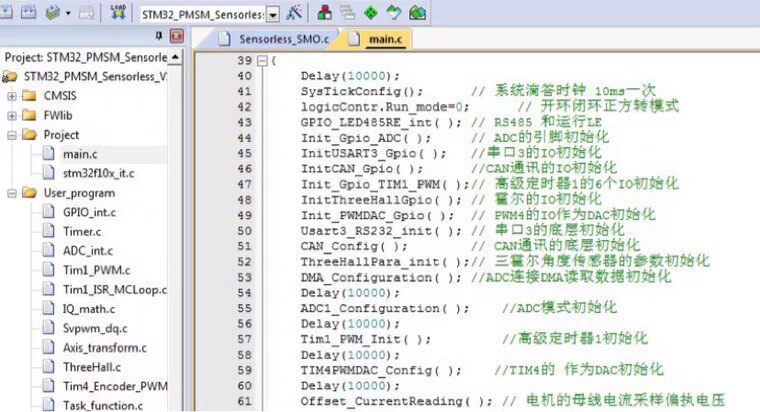Expand the CMSIS folder
The width and height of the screenshot is (760, 412).
[12, 96]
